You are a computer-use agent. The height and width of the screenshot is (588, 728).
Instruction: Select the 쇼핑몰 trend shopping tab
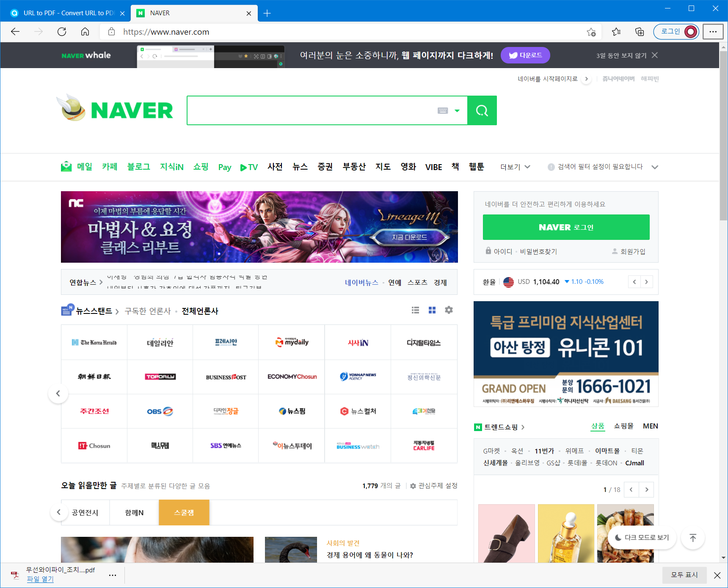[623, 426]
